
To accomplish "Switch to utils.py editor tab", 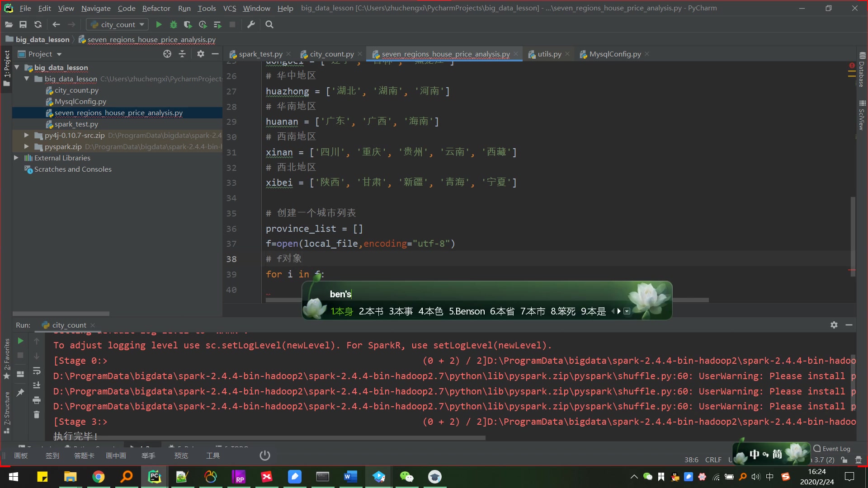I will (549, 54).
